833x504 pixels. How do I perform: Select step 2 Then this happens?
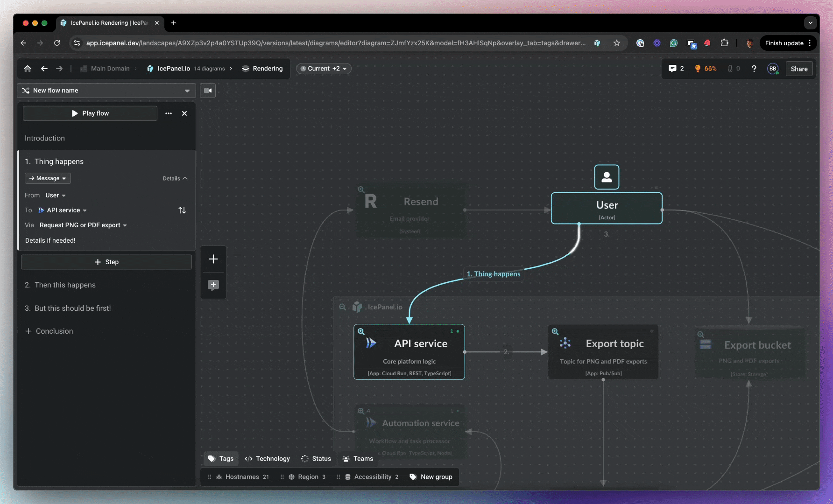coord(65,285)
